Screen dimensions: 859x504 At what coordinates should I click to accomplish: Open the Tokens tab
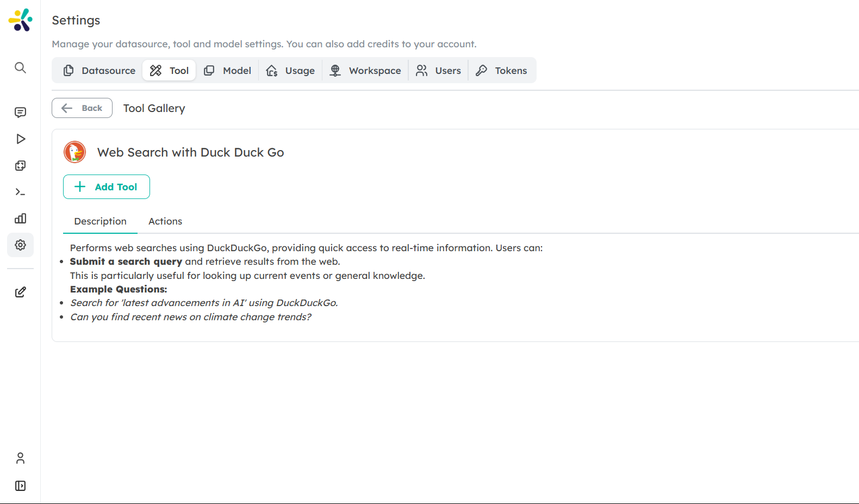click(501, 71)
